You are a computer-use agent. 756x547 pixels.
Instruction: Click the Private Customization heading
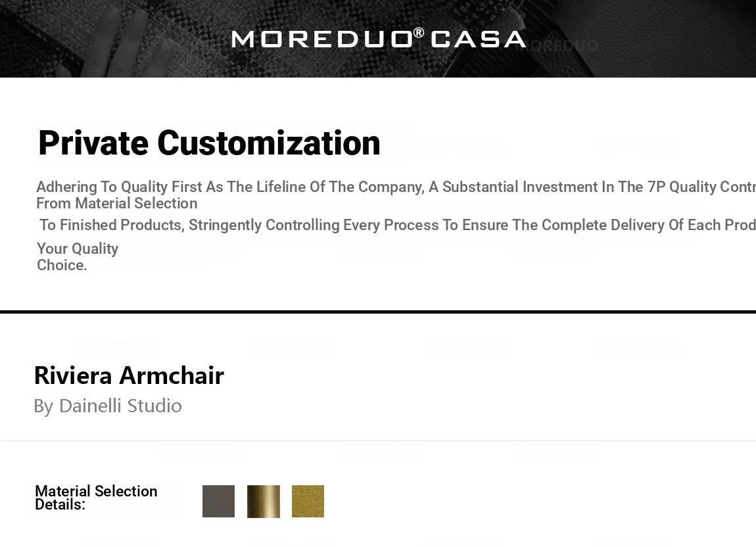209,143
